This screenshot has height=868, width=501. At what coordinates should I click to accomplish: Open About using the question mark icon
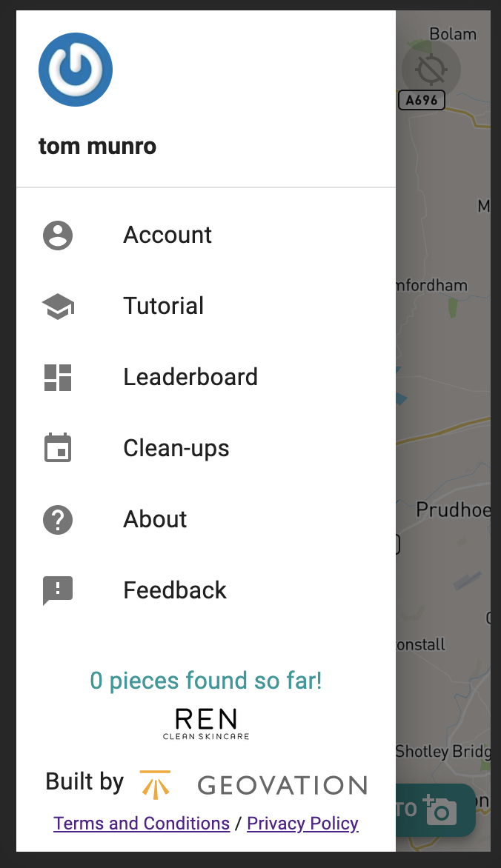(58, 518)
